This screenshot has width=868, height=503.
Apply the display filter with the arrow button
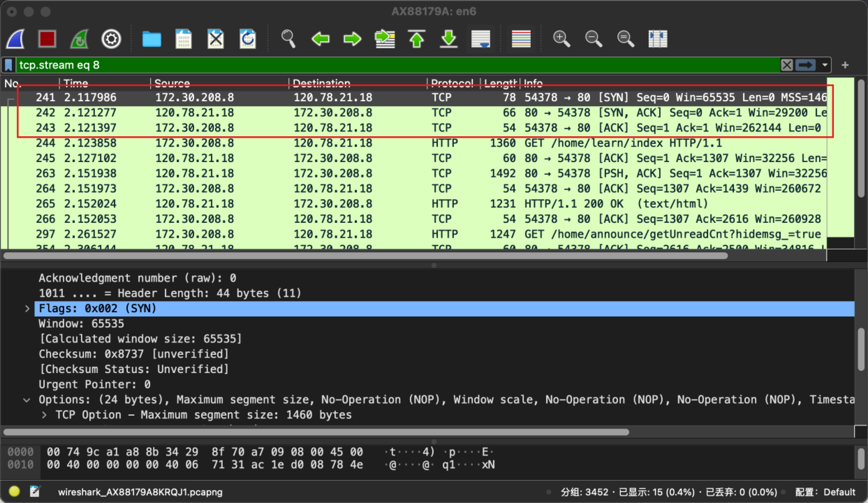pos(806,65)
